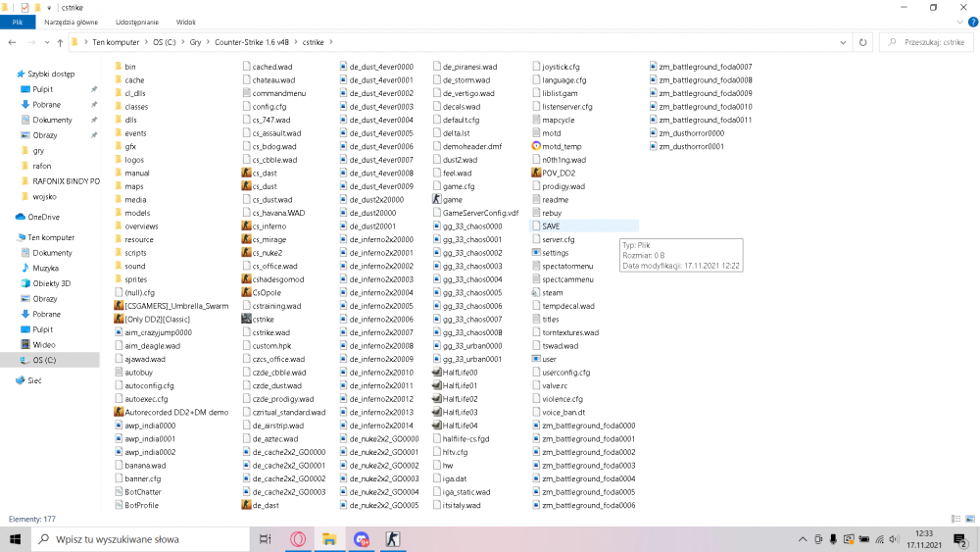Expand the address bar history dropdown
Viewport: 980px width, 552px height.
843,42
